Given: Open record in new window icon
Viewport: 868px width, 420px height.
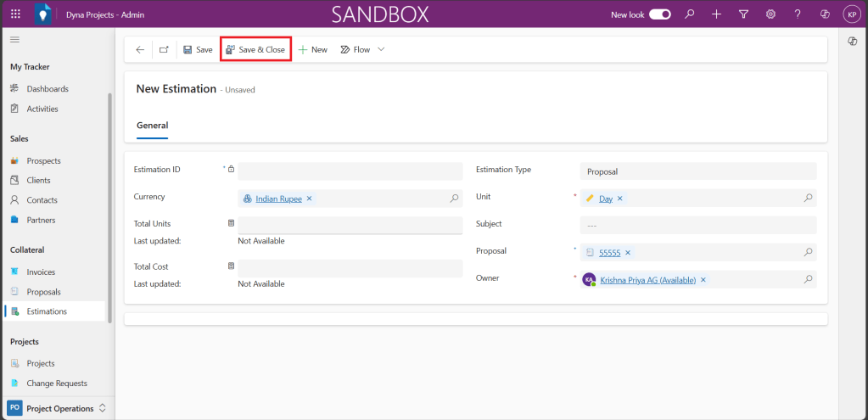Looking at the screenshot, I should click(x=163, y=50).
